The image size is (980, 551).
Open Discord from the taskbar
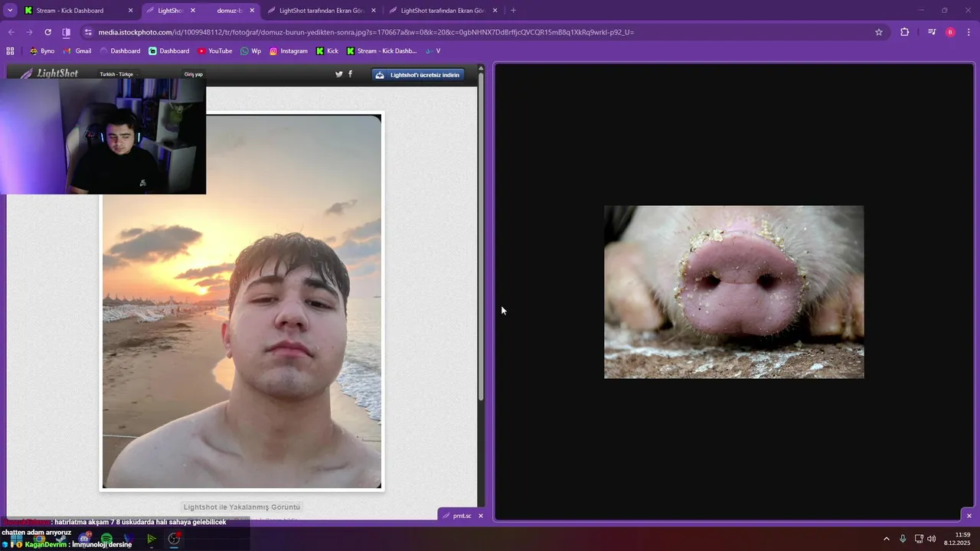84,539
